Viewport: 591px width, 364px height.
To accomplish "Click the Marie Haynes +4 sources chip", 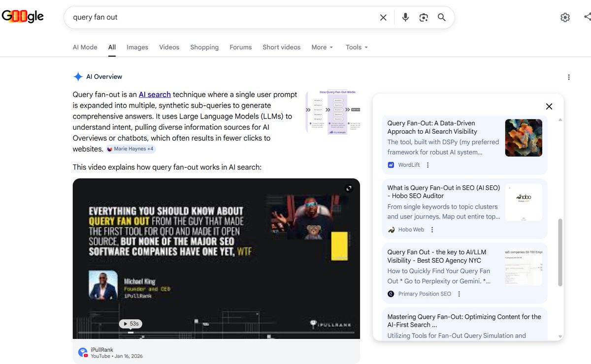I will [130, 149].
